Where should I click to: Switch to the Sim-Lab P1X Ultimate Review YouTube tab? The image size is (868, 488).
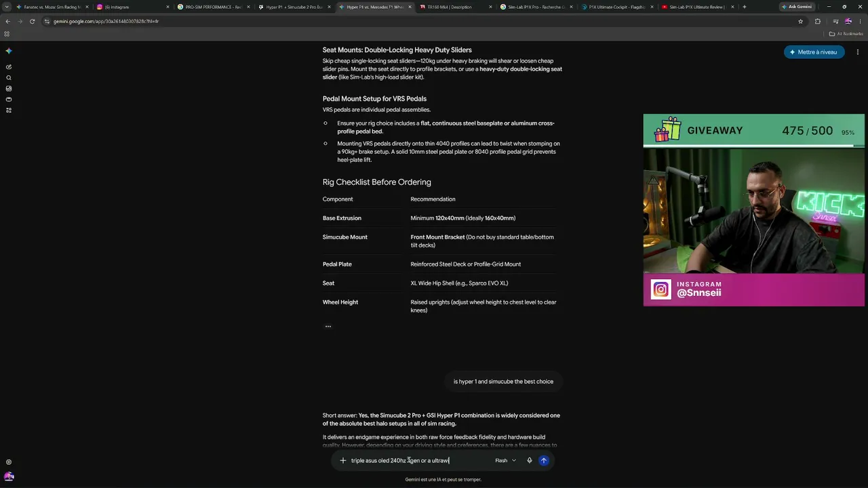click(698, 7)
